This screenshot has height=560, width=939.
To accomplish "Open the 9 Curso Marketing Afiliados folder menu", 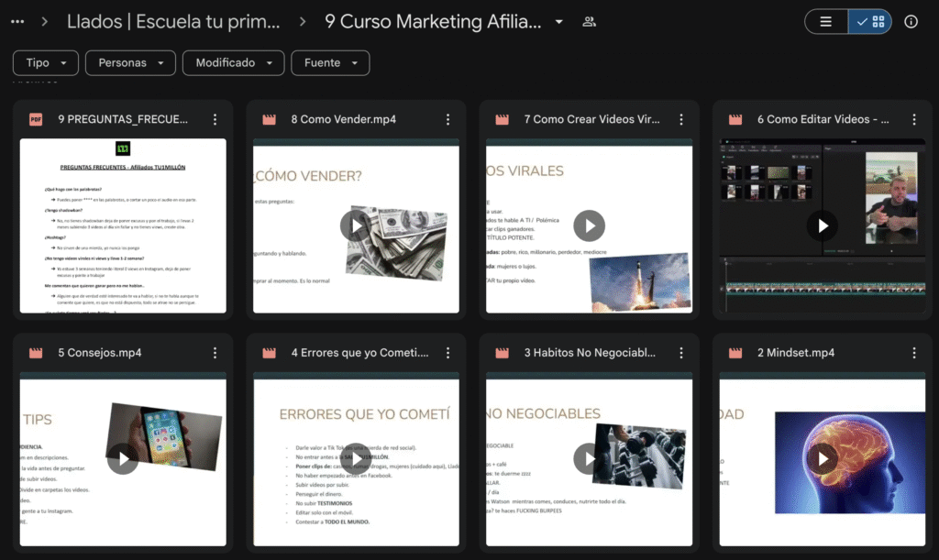I will click(x=558, y=22).
